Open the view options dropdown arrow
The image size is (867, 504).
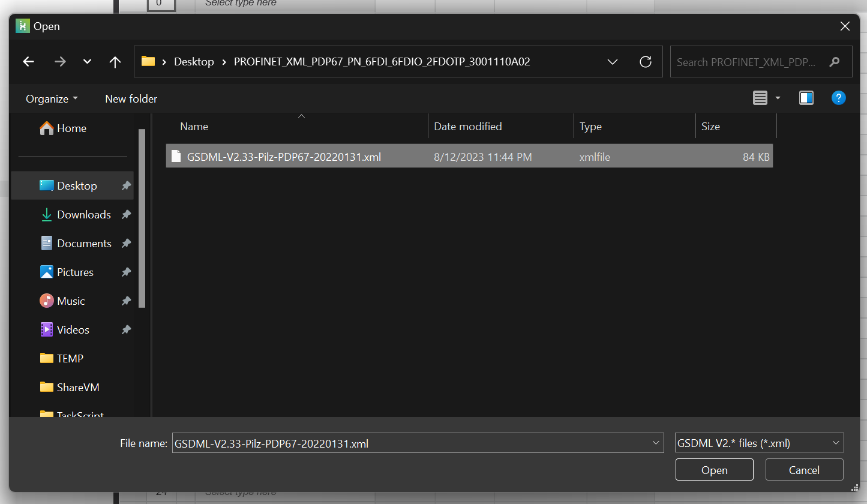[x=778, y=98]
